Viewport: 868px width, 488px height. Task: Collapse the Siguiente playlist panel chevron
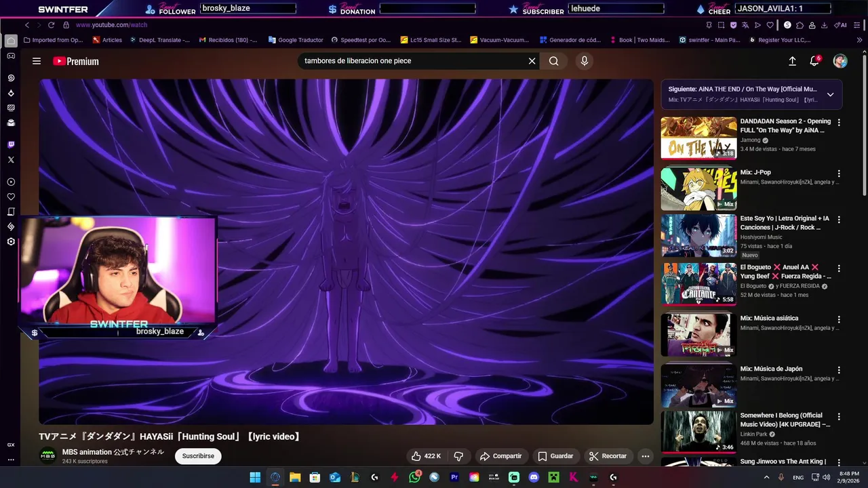pos(830,94)
